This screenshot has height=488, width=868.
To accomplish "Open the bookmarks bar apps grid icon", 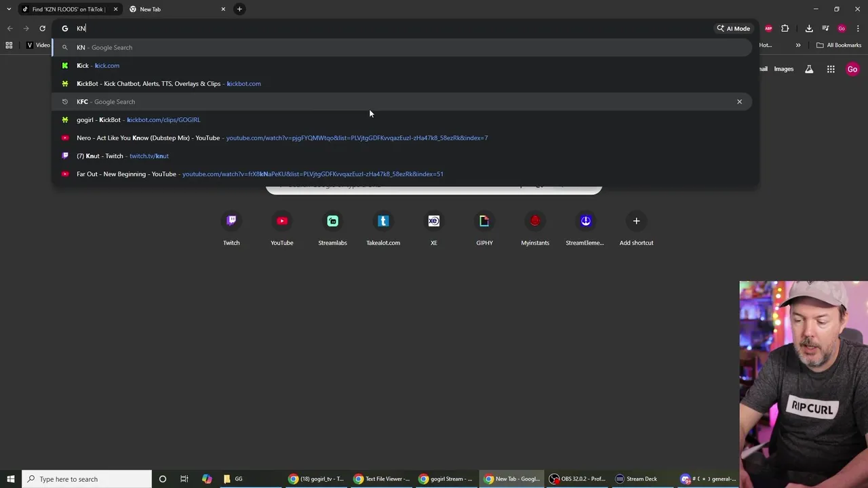I will (9, 45).
